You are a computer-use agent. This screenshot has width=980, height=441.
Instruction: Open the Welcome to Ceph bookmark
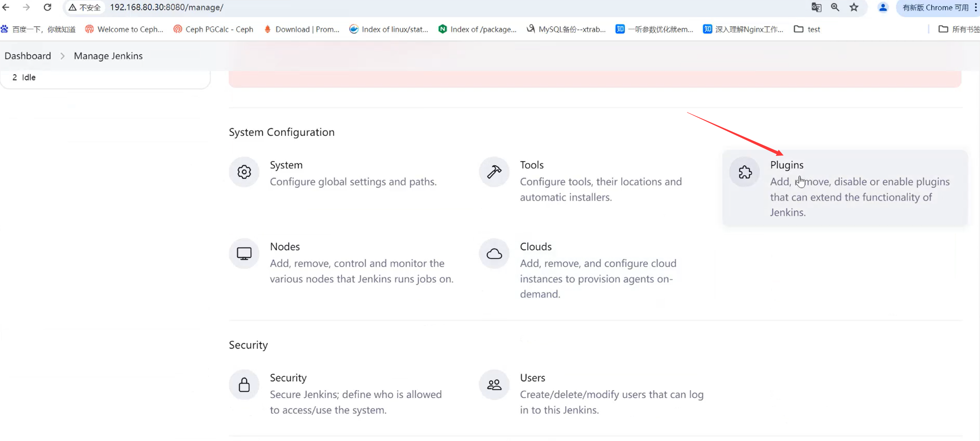click(124, 29)
